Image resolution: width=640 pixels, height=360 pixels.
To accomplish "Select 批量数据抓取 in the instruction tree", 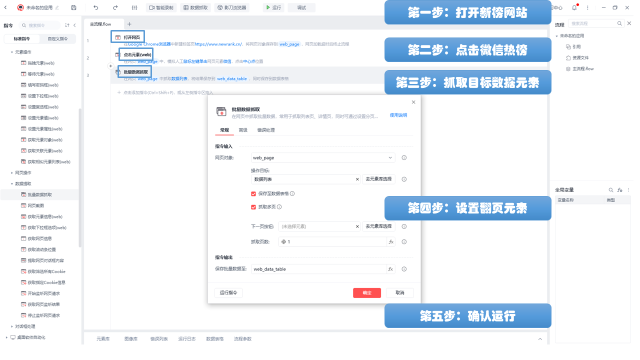I will click(40, 195).
